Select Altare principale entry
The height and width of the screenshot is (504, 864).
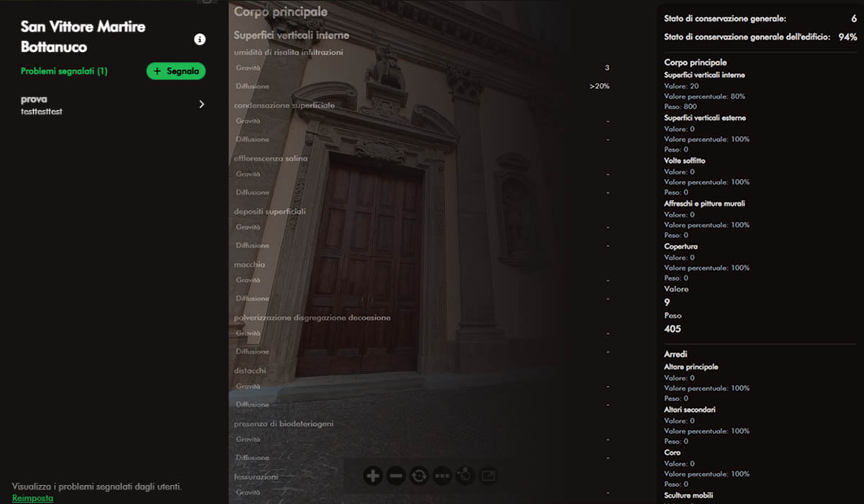[x=690, y=367]
